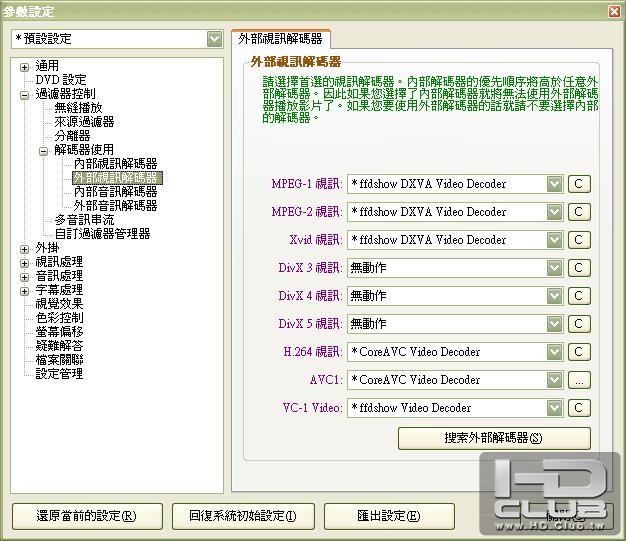Expand the 音訊處理 tree node
Screen dimensions: 626x541
click(24, 277)
